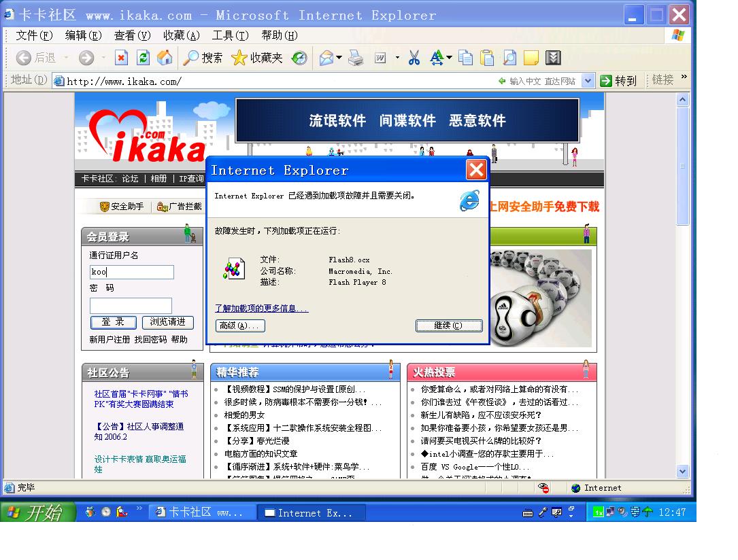Go to the Home page icon
Viewport: 738px width, 560px height.
click(164, 58)
